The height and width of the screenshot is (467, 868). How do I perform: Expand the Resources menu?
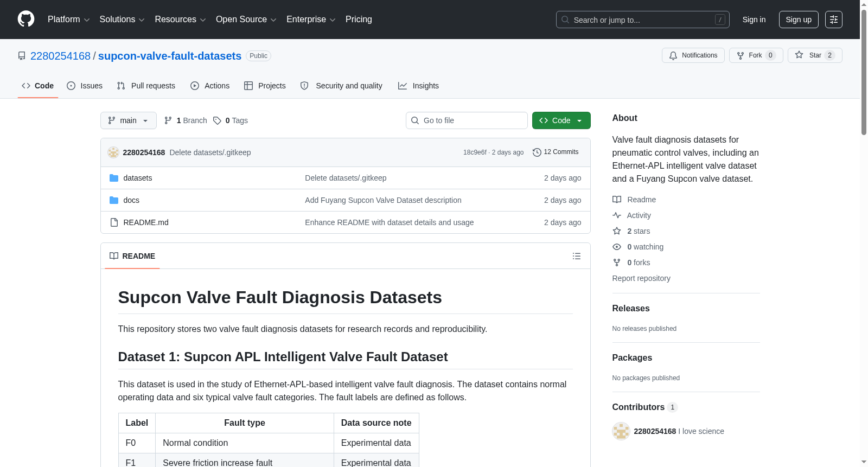180,20
